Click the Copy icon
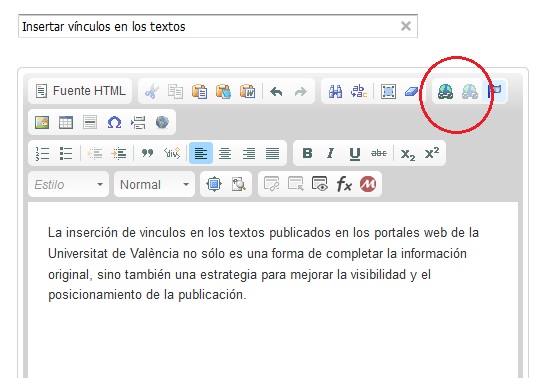 click(175, 92)
